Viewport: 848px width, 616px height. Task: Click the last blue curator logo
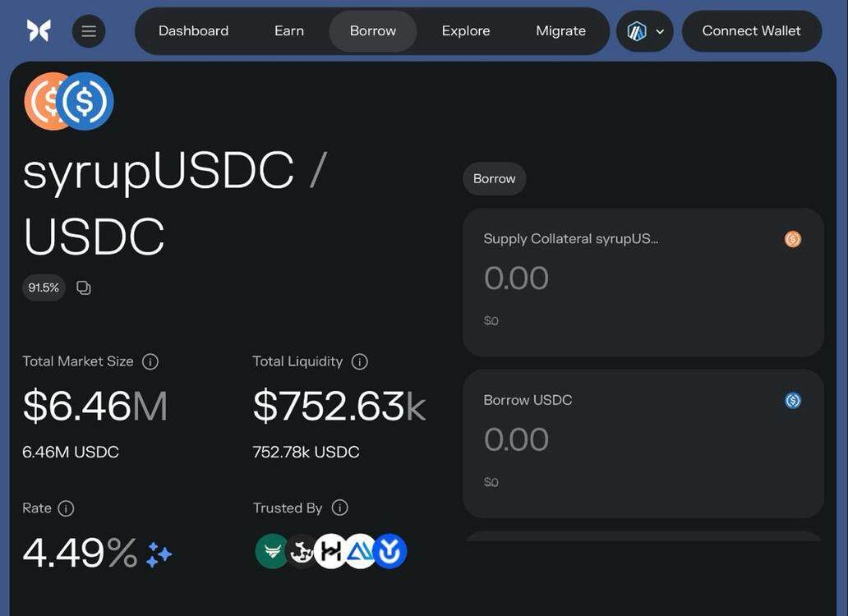click(x=391, y=551)
